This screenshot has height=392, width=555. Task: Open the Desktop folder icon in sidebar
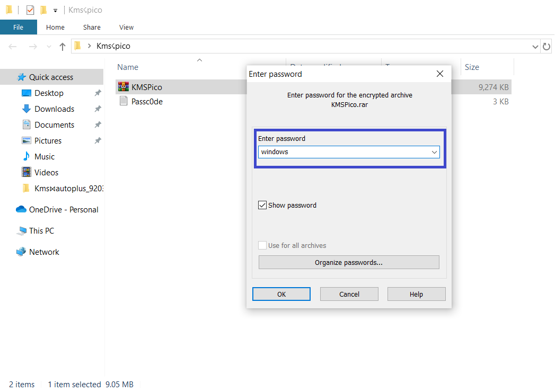click(x=27, y=93)
